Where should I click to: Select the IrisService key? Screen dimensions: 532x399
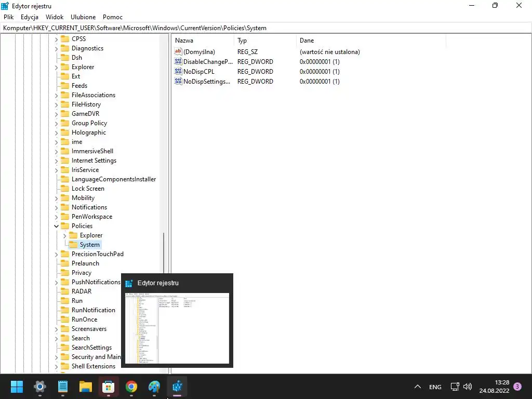pyautogui.click(x=85, y=170)
